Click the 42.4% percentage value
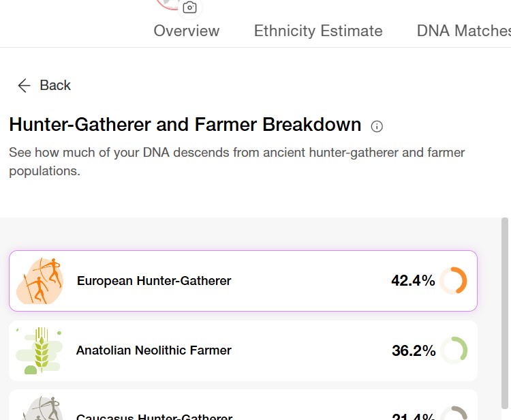 pos(413,280)
